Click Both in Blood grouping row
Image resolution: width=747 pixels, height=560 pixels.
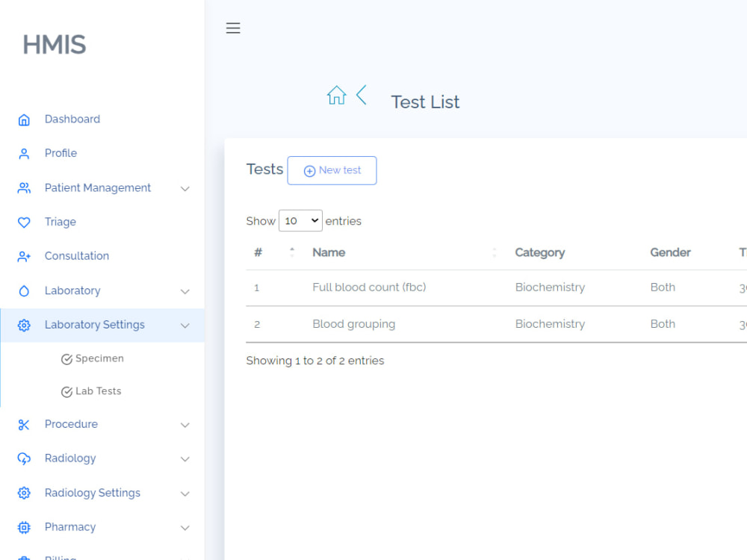coord(663,324)
